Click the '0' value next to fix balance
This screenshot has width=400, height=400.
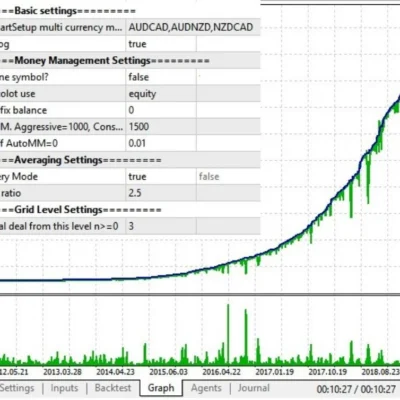pyautogui.click(x=131, y=110)
